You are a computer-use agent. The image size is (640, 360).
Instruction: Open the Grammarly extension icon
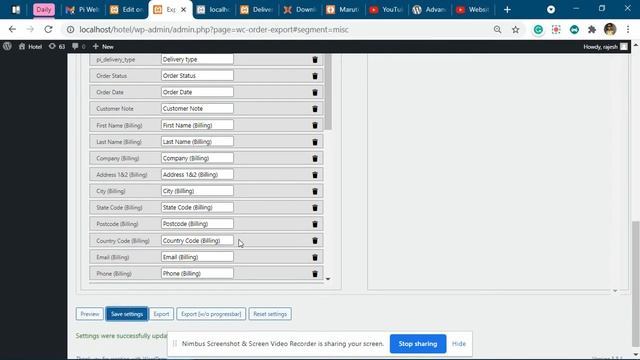click(538, 29)
